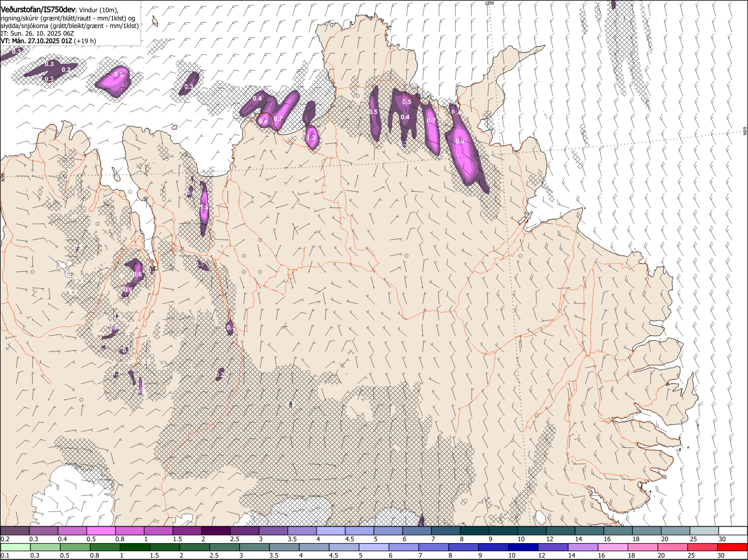Image resolution: width=748 pixels, height=560 pixels.
Task: Pick the rain 14–16 light purple swatch
Action: (584, 547)
